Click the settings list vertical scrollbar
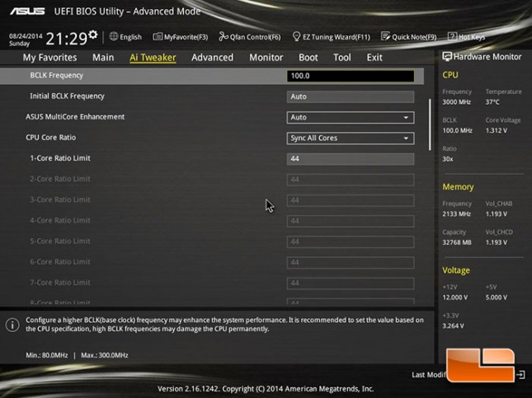Viewport: 532px width, 398px height. pos(430,124)
